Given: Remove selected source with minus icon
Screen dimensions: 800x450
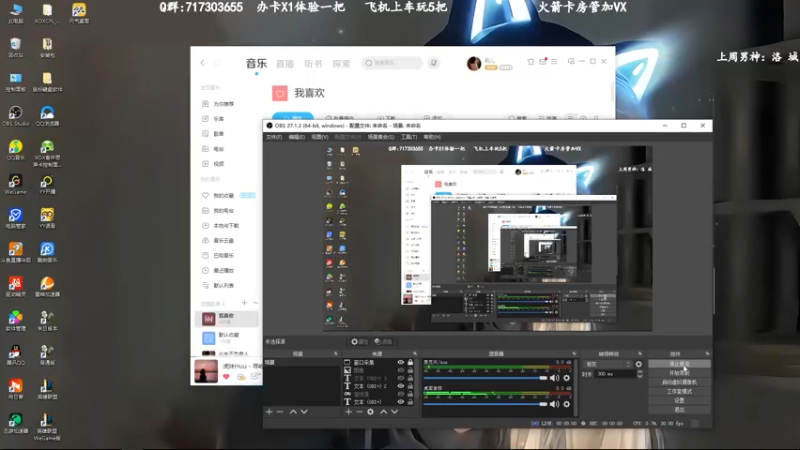Looking at the screenshot, I should (x=359, y=412).
